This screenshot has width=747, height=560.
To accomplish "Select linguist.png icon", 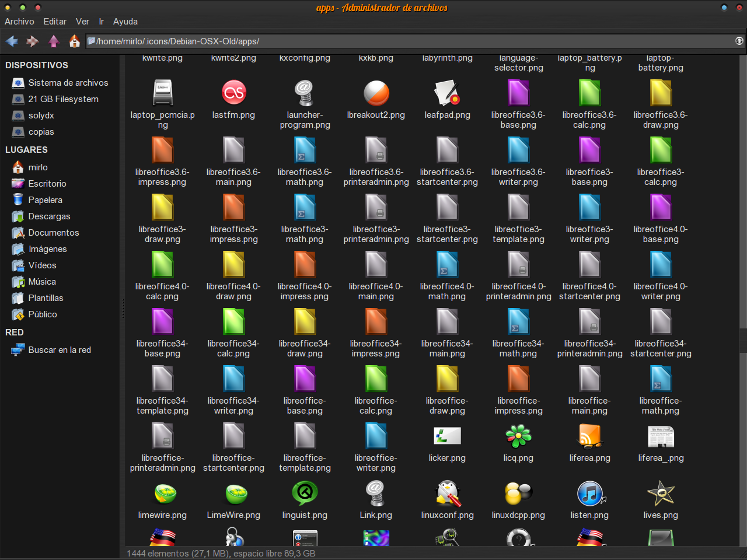I will click(x=305, y=493).
